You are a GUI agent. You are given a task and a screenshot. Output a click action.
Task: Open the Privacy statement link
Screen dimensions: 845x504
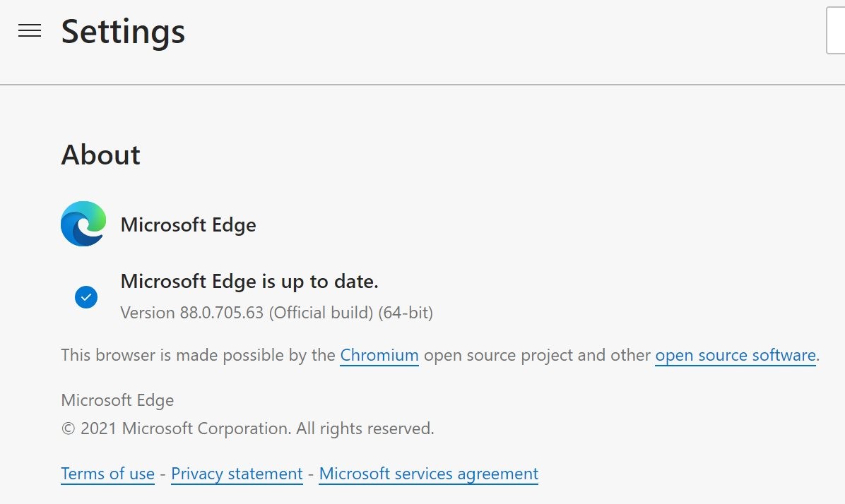coord(237,474)
